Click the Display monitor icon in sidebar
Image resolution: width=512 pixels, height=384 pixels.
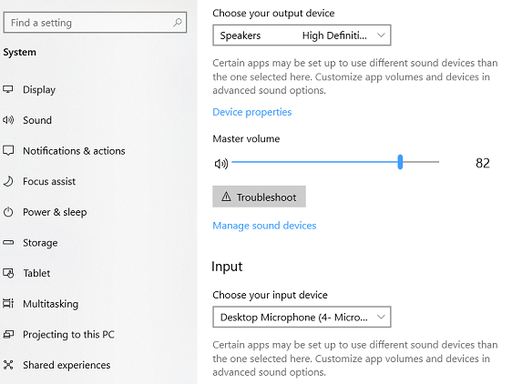click(8, 89)
